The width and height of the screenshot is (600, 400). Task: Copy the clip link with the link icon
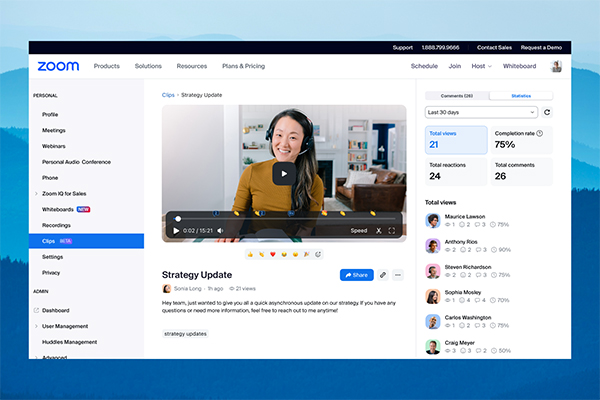383,274
